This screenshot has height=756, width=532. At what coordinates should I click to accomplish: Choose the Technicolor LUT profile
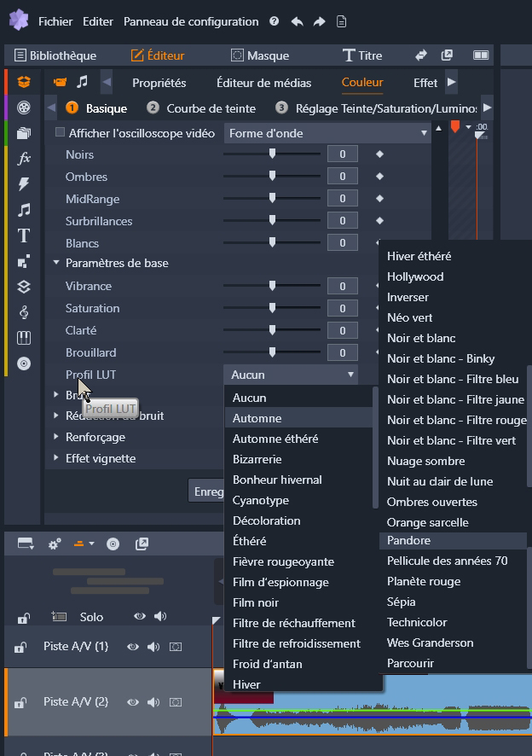(x=417, y=622)
